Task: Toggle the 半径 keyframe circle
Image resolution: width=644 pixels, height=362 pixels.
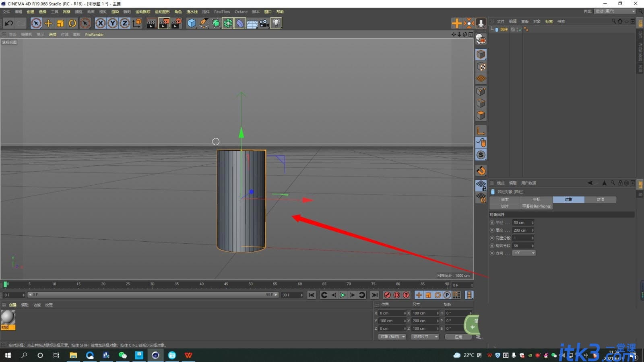Action: point(492,222)
